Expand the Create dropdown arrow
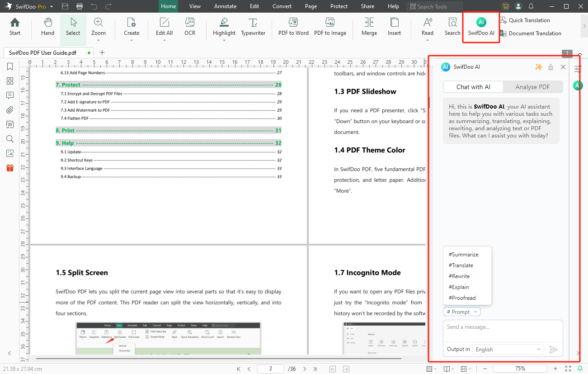 (x=132, y=40)
